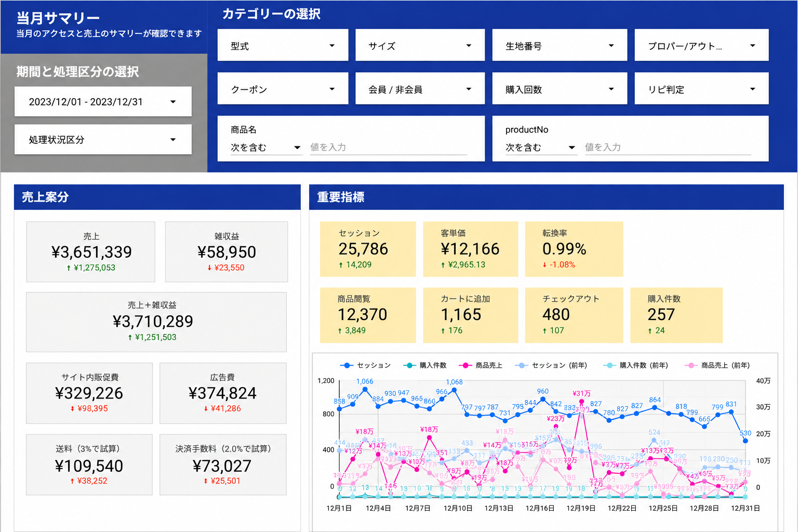The image size is (798, 532).
Task: Expand the クーポン filter dropdown
Action: [x=283, y=89]
